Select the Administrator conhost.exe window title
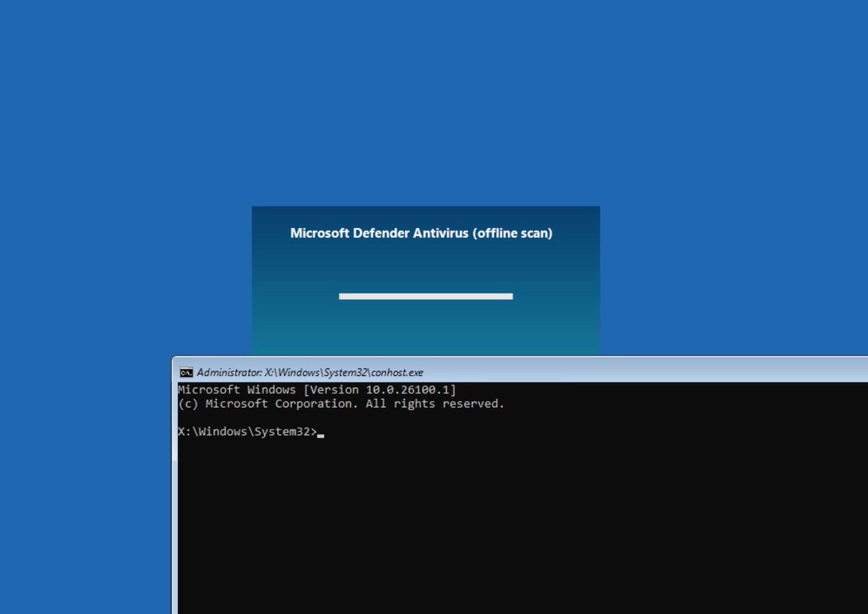 coord(310,372)
